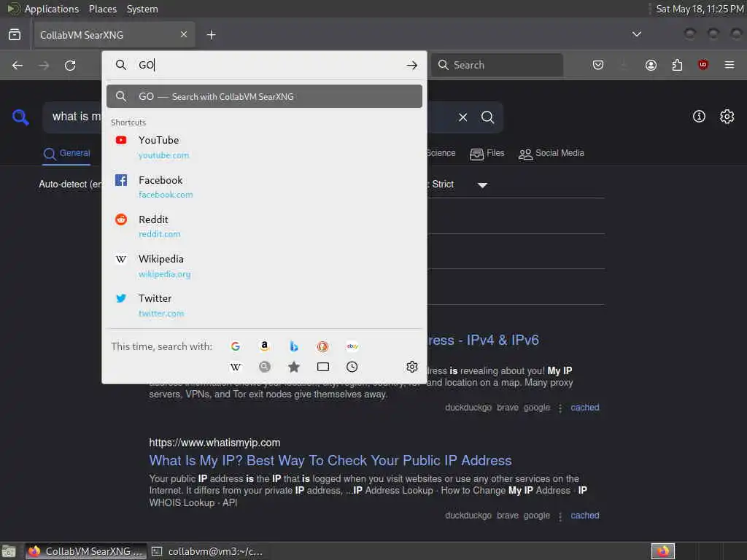Viewport: 747px width, 560px height.
Task: Open Places menu in top panel
Action: 102,9
